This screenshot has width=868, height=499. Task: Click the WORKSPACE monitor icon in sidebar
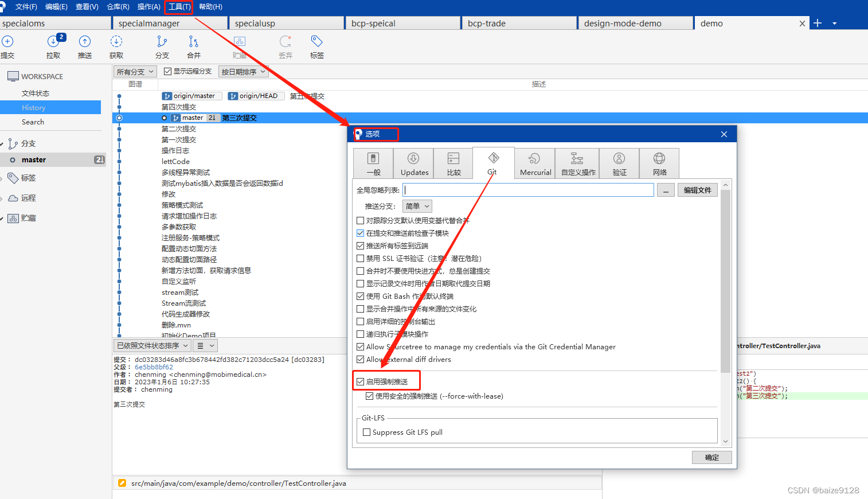tap(13, 76)
